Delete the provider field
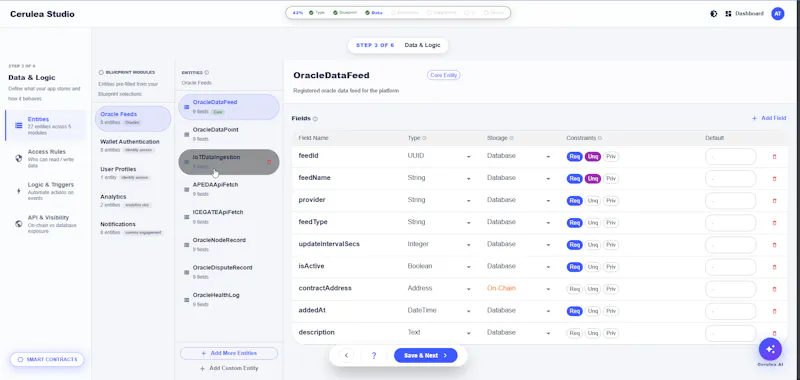The height and width of the screenshot is (380, 800). pyautogui.click(x=774, y=200)
